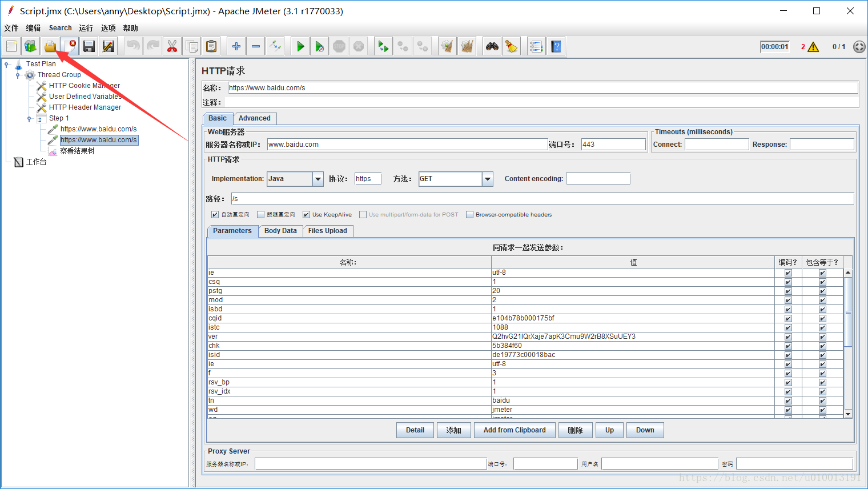Image resolution: width=868 pixels, height=489 pixels.
Task: Click the Undo arrow icon
Action: 133,46
